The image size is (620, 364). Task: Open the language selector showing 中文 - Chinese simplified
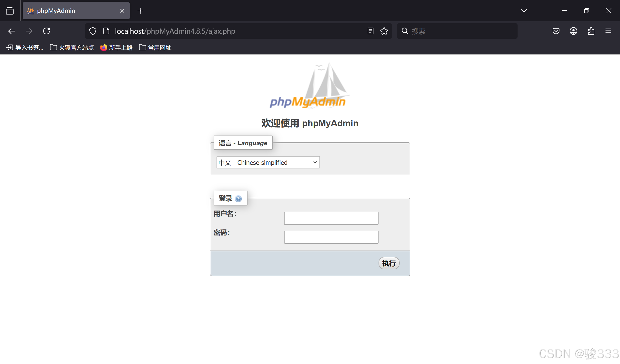coord(268,162)
